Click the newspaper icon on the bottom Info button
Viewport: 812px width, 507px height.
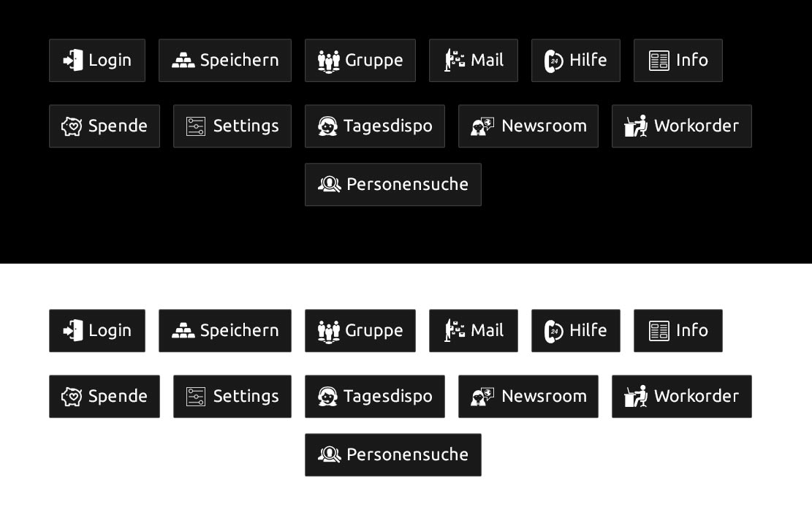click(x=659, y=331)
